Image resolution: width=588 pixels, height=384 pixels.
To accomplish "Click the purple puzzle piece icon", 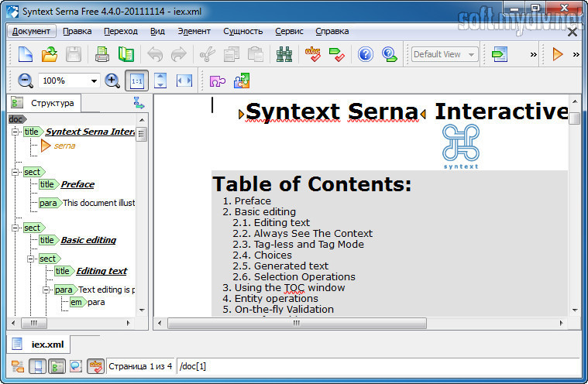I will pos(218,81).
